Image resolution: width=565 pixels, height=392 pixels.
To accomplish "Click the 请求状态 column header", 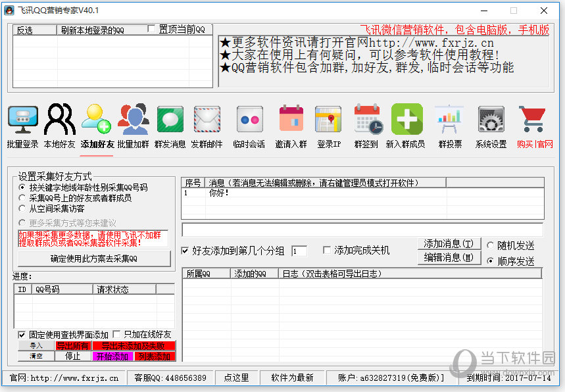I will coord(125,289).
